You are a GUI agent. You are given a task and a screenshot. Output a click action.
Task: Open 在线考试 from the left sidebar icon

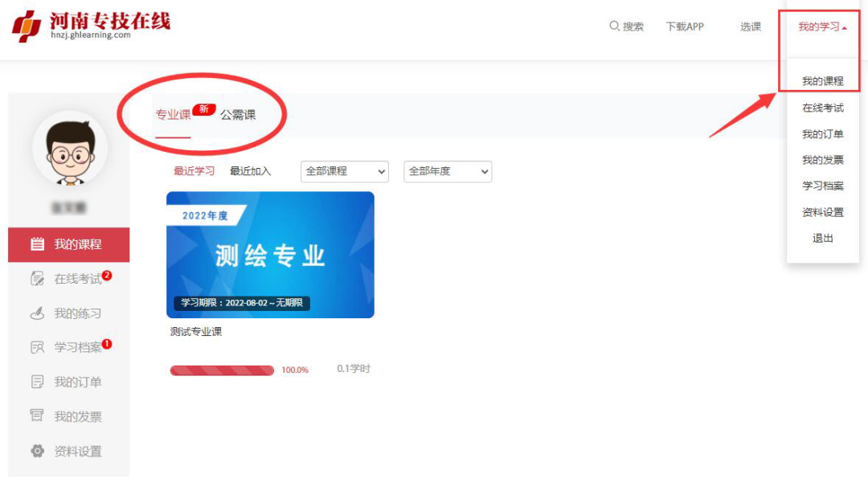[x=37, y=279]
